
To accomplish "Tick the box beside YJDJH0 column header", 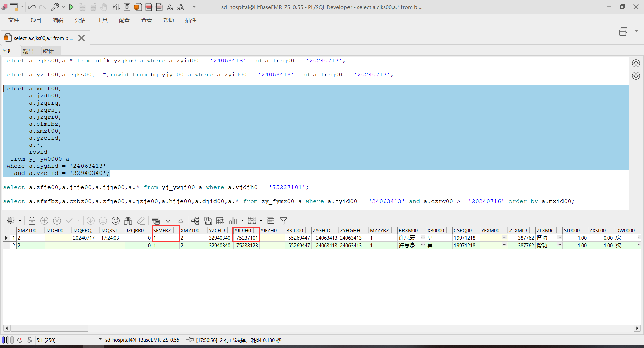I will pos(256,230).
